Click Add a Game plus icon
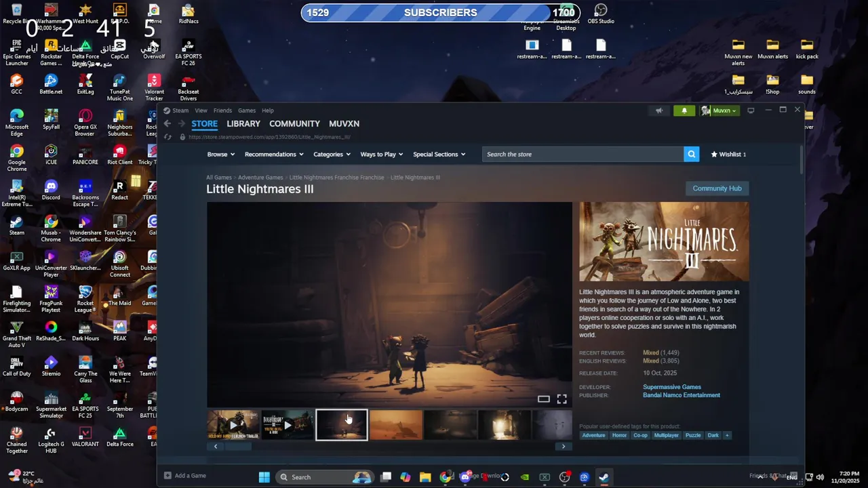The height and width of the screenshot is (488, 868). [x=168, y=476]
